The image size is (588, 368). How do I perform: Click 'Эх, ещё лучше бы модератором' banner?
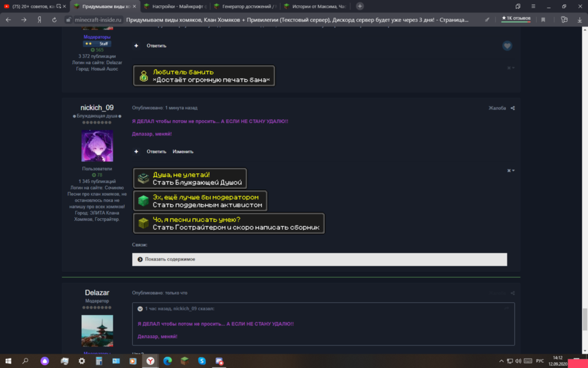pyautogui.click(x=200, y=201)
